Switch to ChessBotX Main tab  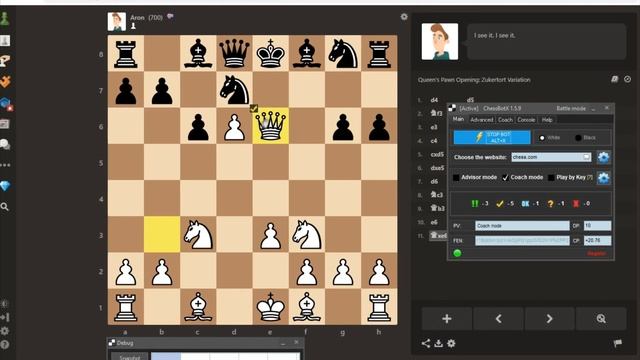tap(458, 119)
